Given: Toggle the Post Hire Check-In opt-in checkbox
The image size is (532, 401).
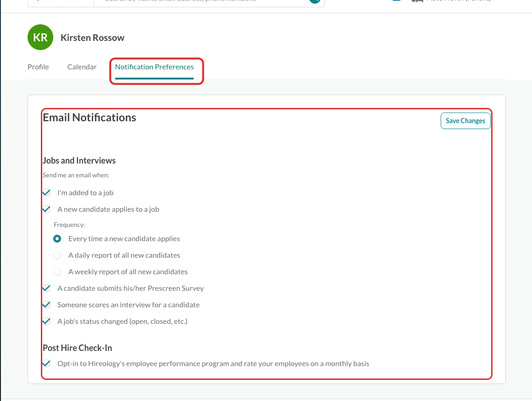Looking at the screenshot, I should pos(47,364).
